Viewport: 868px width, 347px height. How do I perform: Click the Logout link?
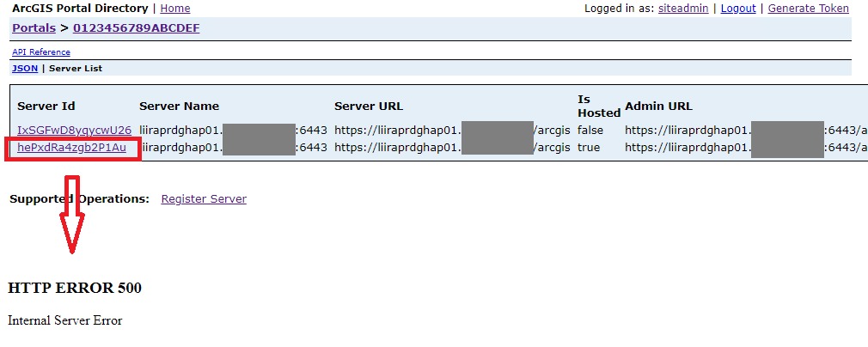tap(738, 9)
